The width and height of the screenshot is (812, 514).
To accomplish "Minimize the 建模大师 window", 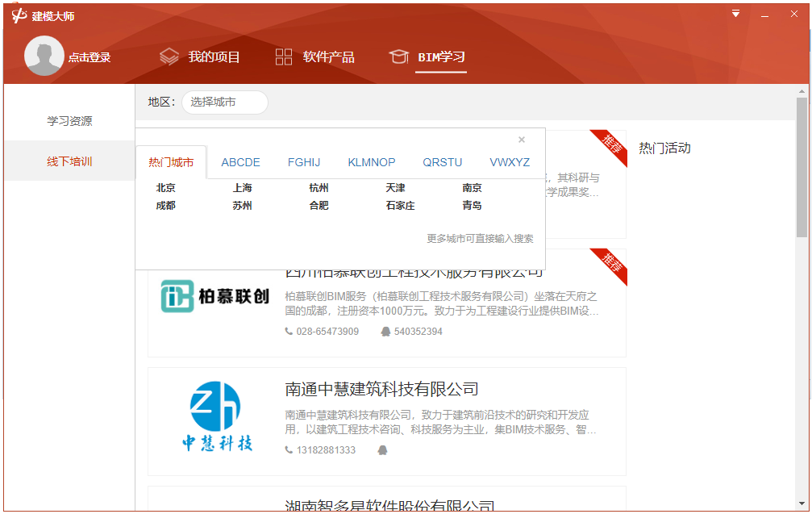I will (764, 15).
